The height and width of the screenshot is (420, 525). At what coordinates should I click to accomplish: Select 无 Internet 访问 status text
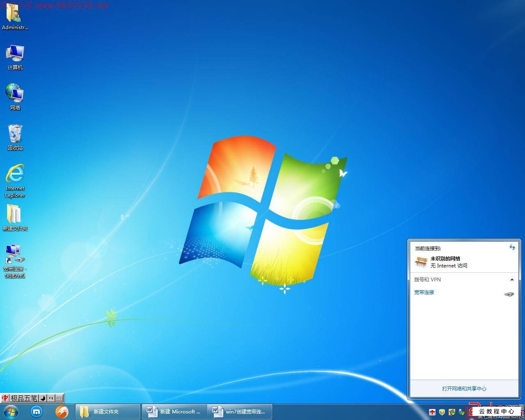coord(449,265)
